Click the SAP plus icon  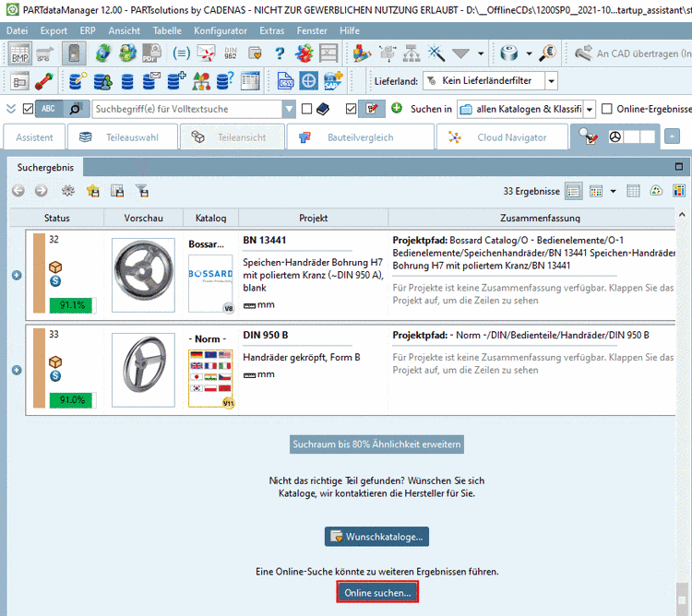333,81
